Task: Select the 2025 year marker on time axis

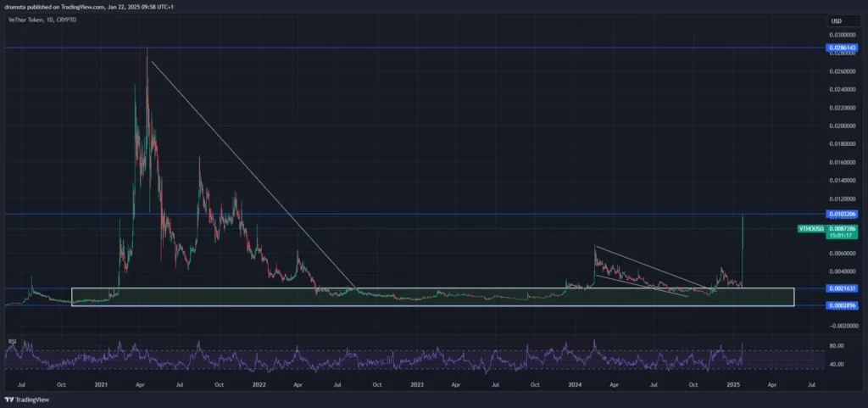Action: tap(733, 383)
